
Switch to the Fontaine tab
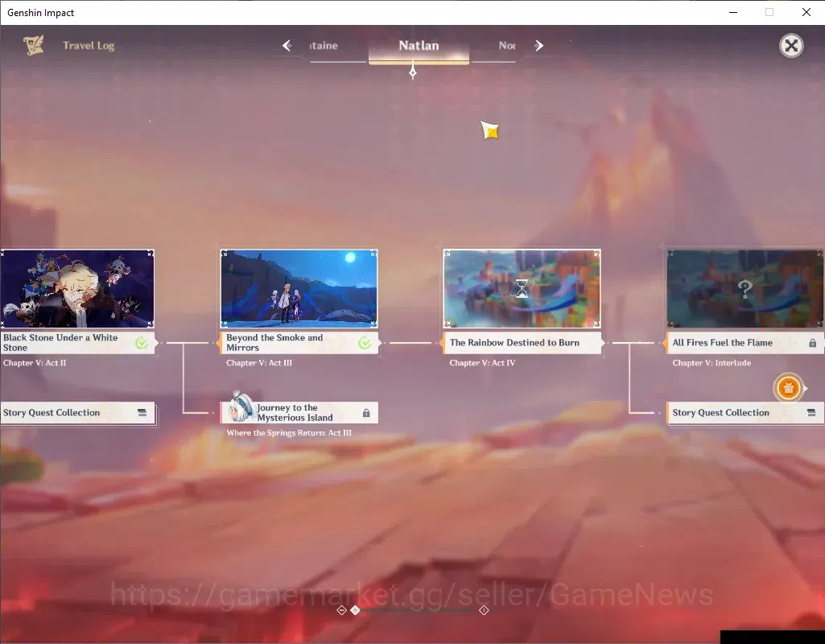pyautogui.click(x=338, y=46)
